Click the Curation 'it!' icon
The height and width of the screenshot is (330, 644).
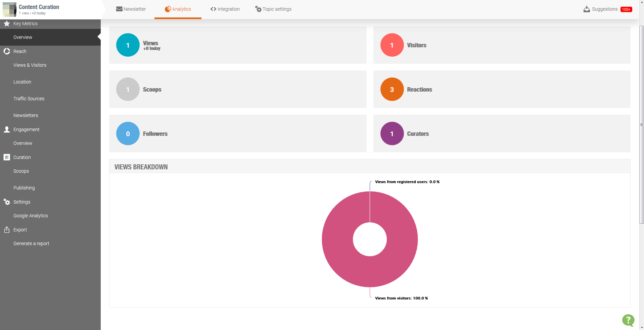pyautogui.click(x=7, y=157)
